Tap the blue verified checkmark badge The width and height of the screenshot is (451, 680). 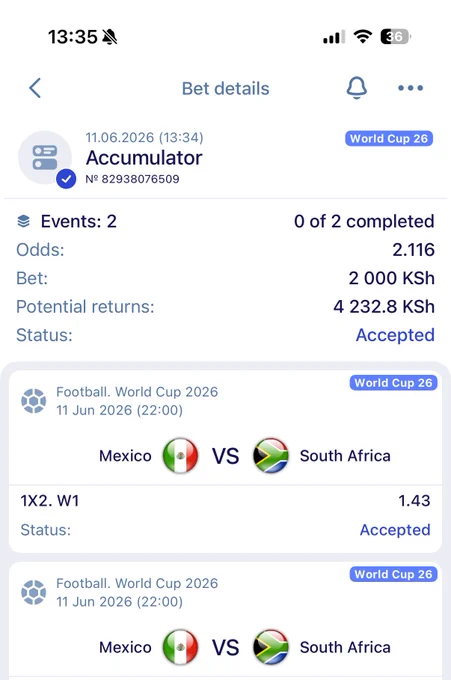click(66, 179)
